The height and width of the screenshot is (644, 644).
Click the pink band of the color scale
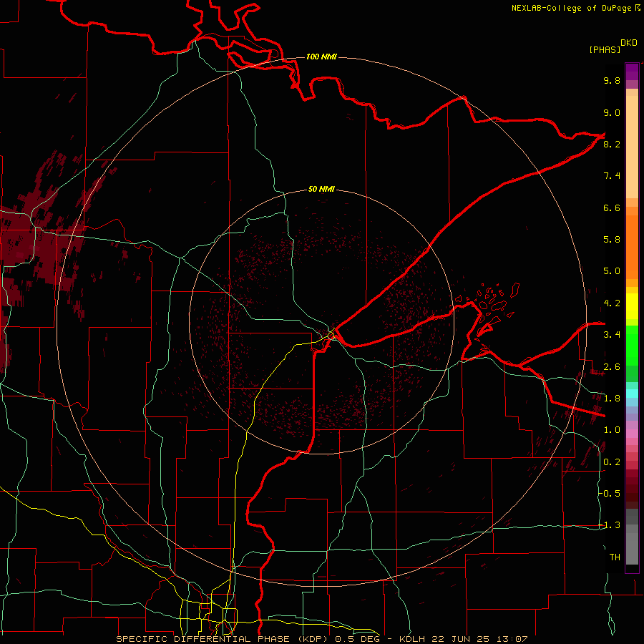[632, 434]
